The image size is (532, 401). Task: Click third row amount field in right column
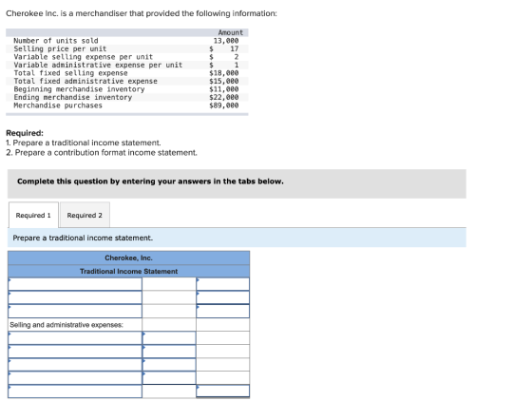223,311
